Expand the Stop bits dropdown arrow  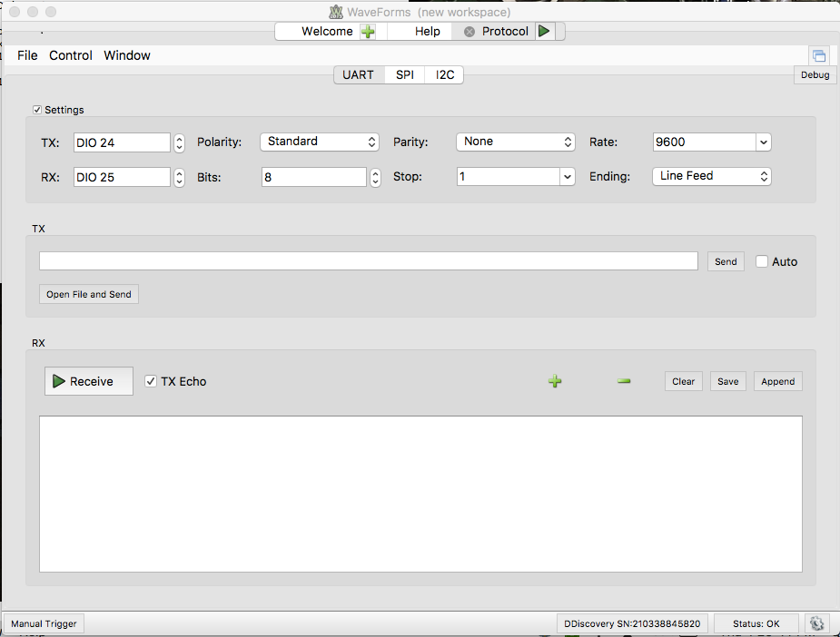coord(568,177)
